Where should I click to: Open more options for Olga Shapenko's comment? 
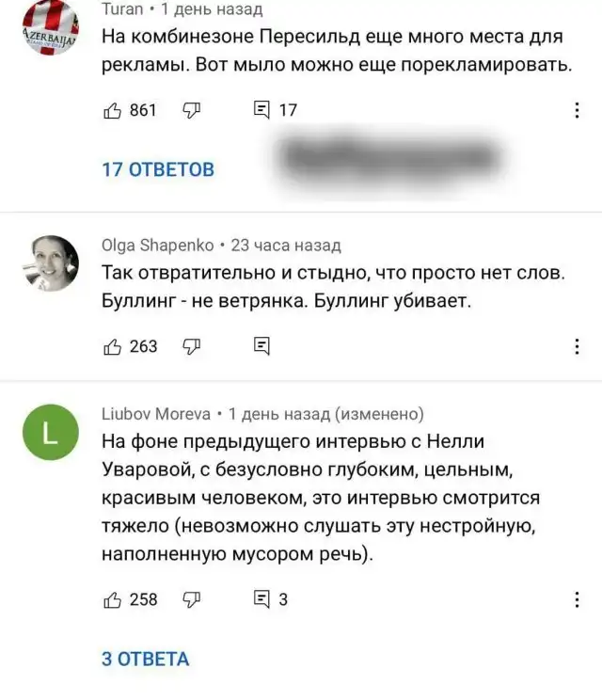(x=577, y=346)
